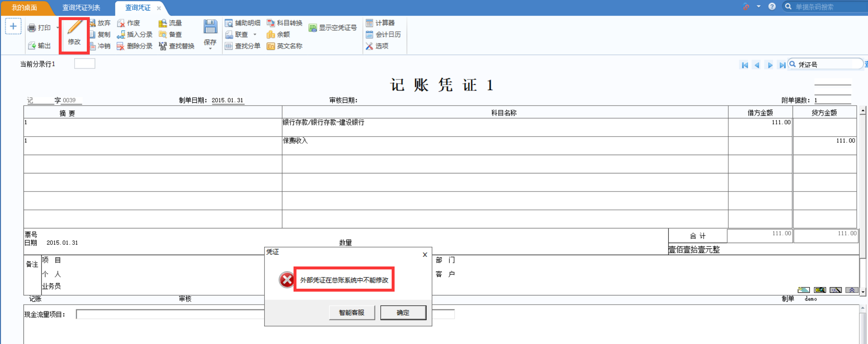Switch to the 我的桌面 tab
868x344 pixels.
24,8
